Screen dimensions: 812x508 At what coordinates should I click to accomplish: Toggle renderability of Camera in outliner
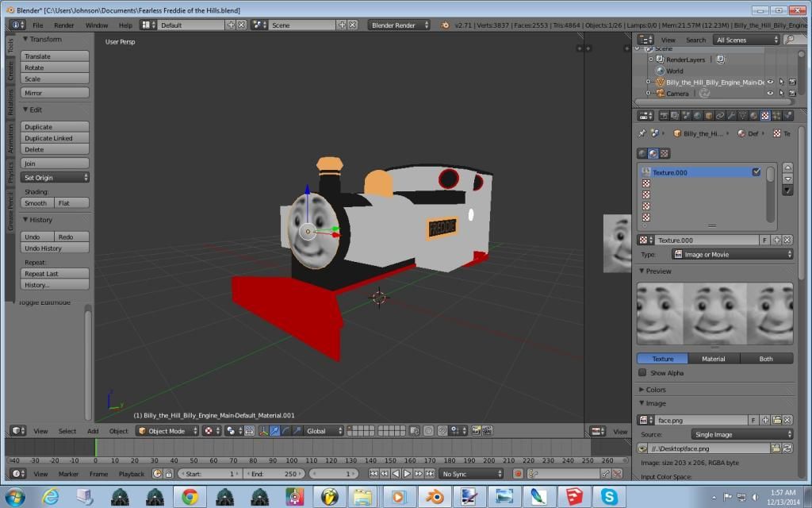(x=792, y=94)
